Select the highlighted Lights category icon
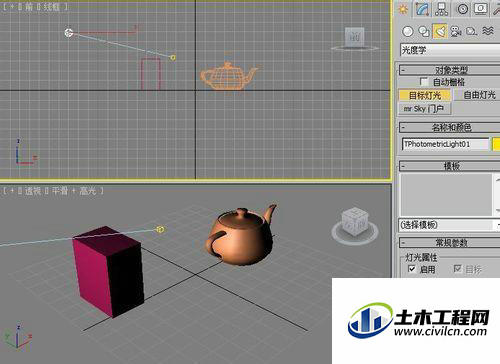The width and height of the screenshot is (500, 364). pyautogui.click(x=440, y=31)
